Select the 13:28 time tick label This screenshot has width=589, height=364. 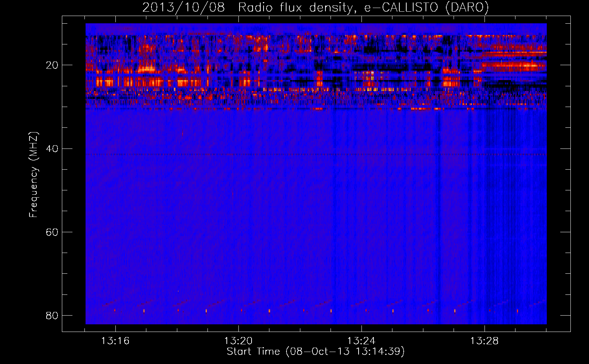tap(485, 341)
